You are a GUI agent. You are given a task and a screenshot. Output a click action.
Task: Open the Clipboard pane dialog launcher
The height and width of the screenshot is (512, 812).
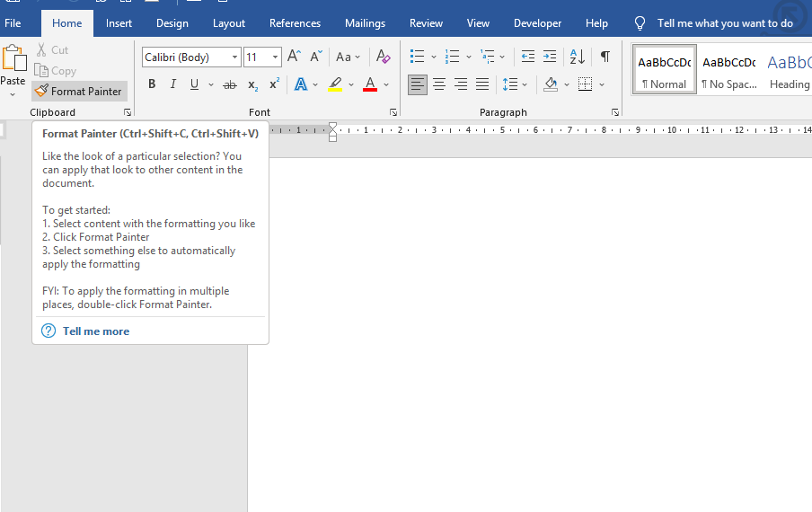click(128, 112)
